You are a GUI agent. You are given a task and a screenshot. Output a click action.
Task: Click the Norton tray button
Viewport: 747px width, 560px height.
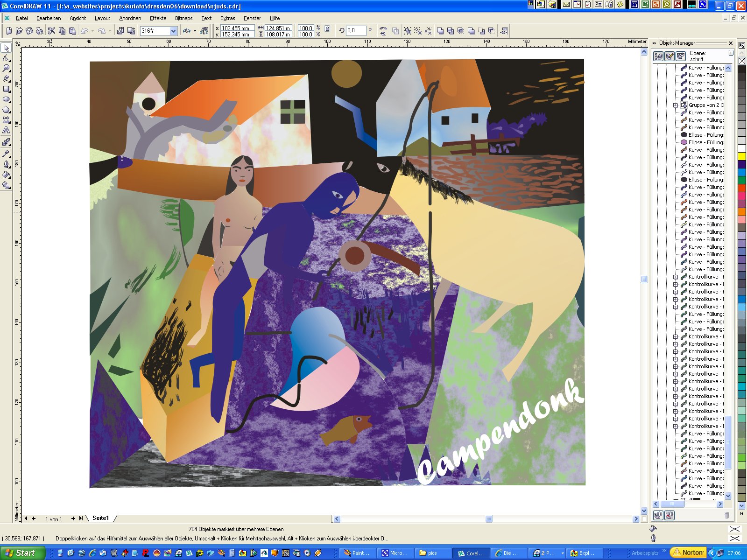[x=688, y=553]
